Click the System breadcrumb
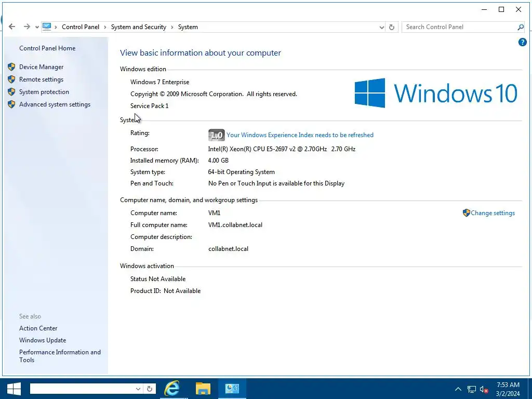Viewport: 532px width, 399px height. coord(188,27)
